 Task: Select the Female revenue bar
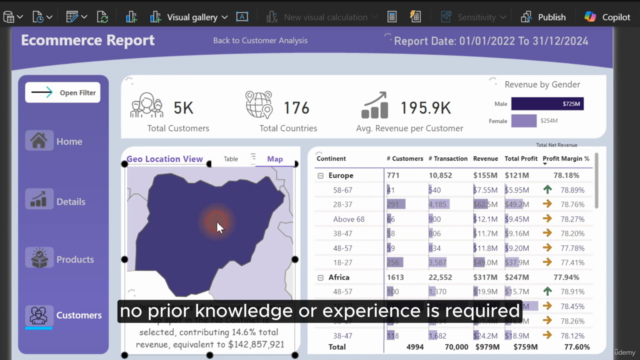(524, 121)
